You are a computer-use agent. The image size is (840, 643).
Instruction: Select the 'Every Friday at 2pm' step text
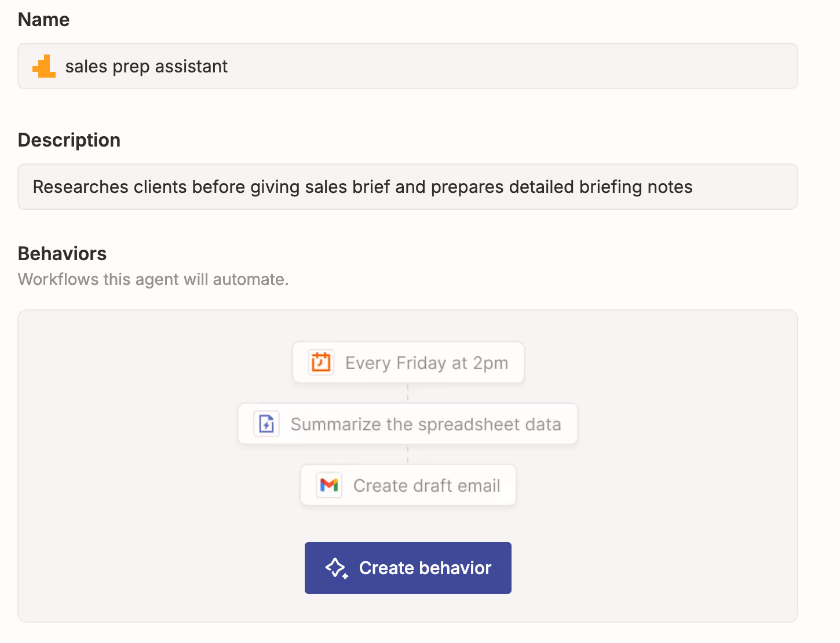click(426, 363)
